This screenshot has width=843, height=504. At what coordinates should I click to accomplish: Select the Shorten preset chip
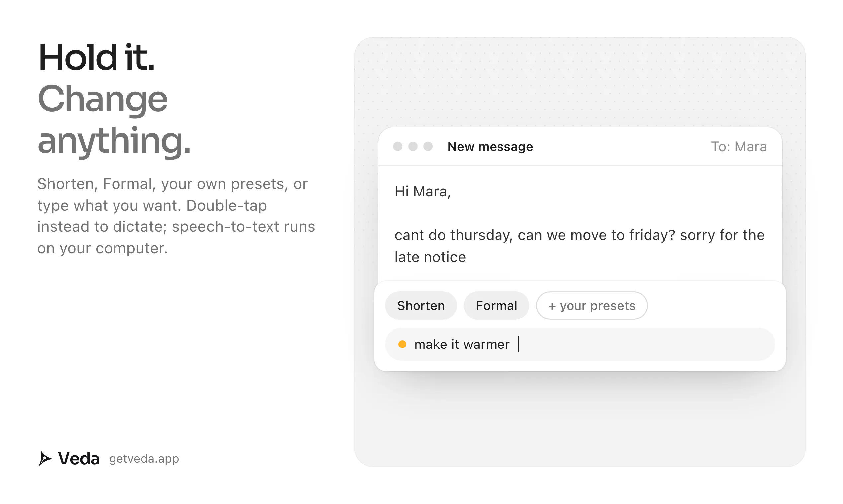[421, 306]
